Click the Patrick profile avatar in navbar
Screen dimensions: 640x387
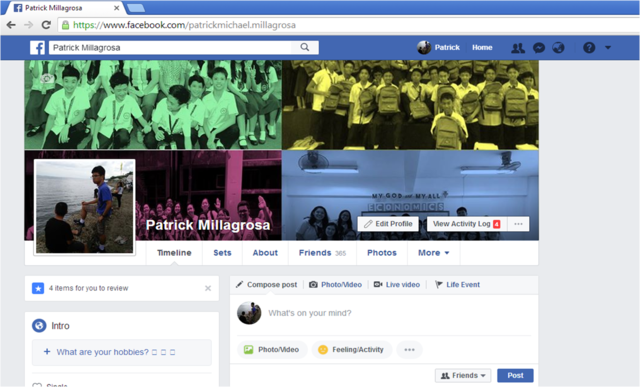(x=424, y=47)
